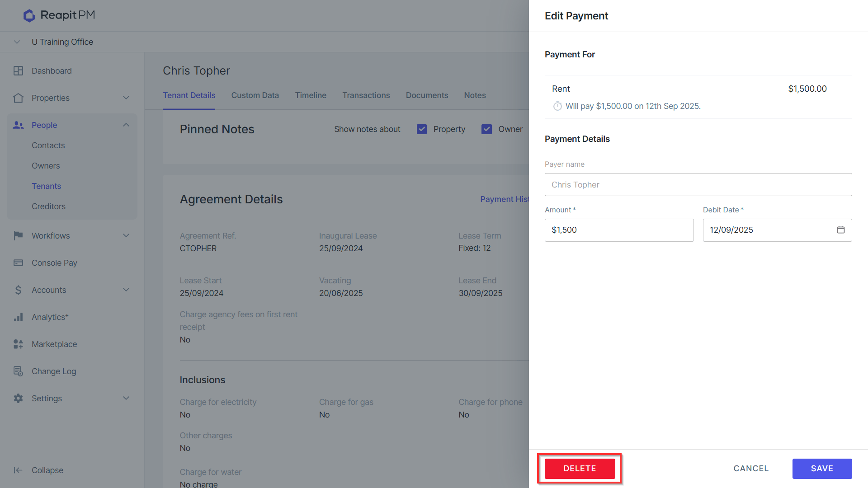868x488 pixels.
Task: Expand the Accounts menu chevron
Action: (x=126, y=290)
